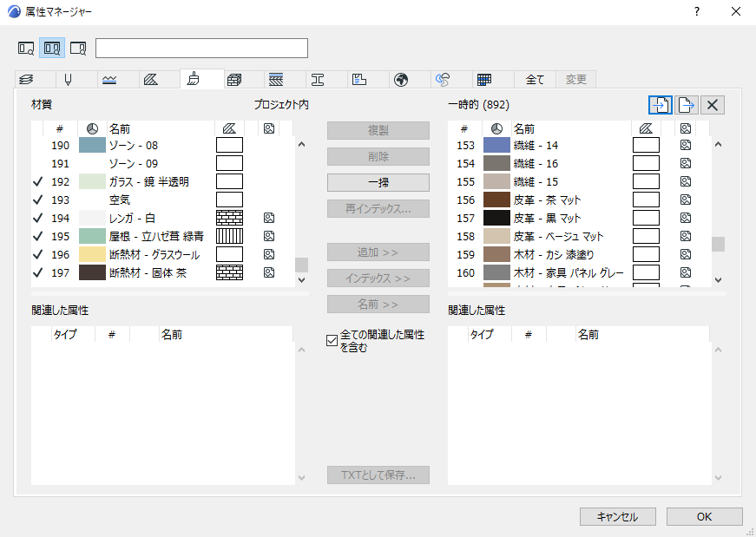This screenshot has height=537, width=756.
Task: Select the 192 ガラス - 鏡 半透明 row
Action: pos(163,181)
